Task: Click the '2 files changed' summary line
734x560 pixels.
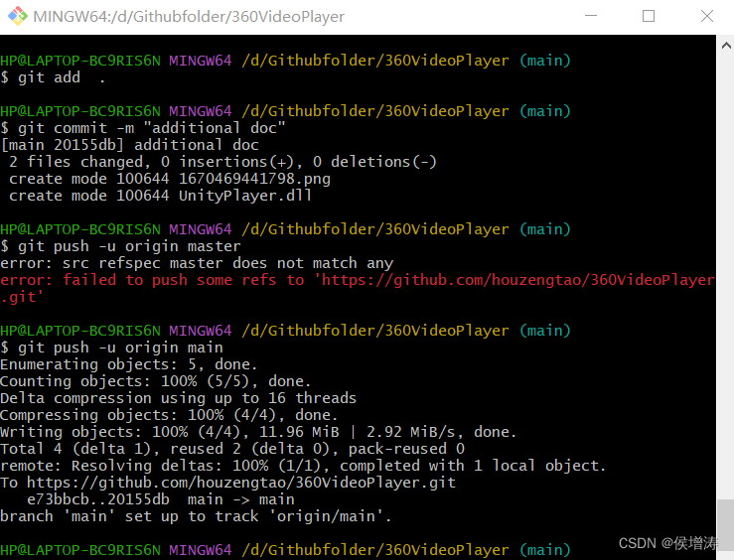Action: (x=222, y=162)
